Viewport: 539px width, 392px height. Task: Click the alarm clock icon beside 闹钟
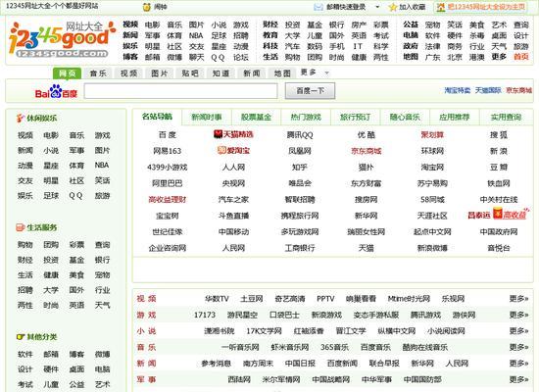coord(147,7)
